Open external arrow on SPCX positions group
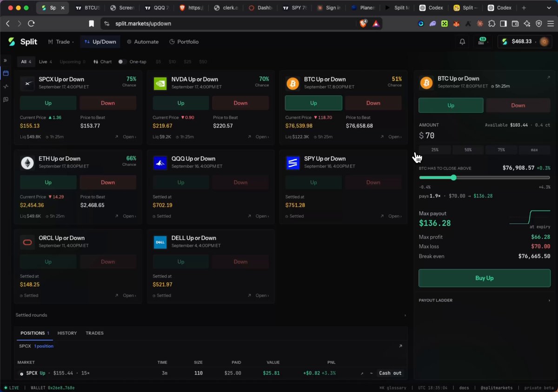This screenshot has height=392, width=558. pyautogui.click(x=401, y=346)
